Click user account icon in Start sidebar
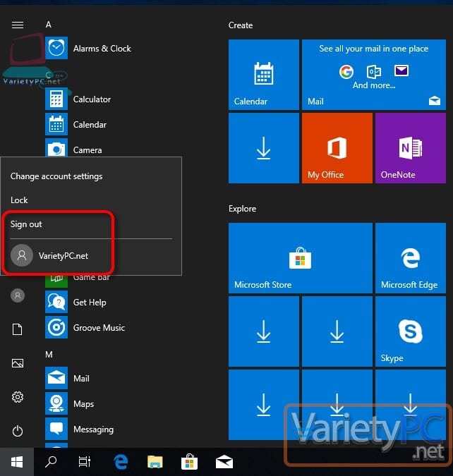The width and height of the screenshot is (453, 476). [18, 295]
